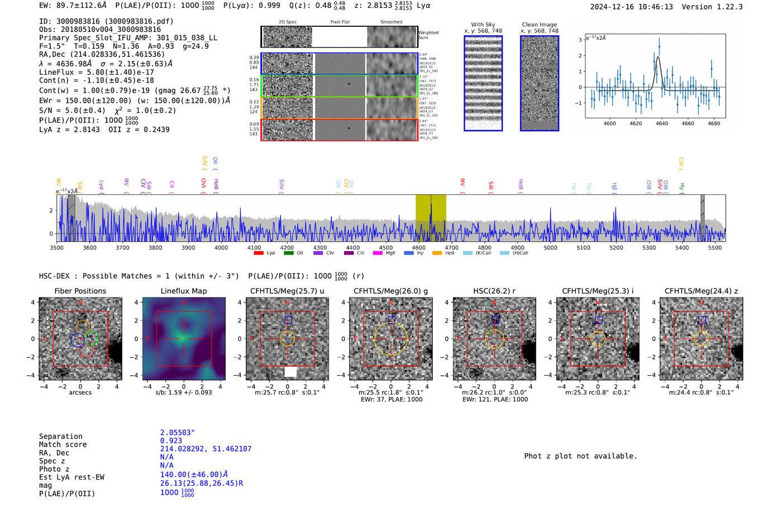The height and width of the screenshot is (532, 782).
Task: Click the Hγ legend swatch
Action: tap(409, 253)
